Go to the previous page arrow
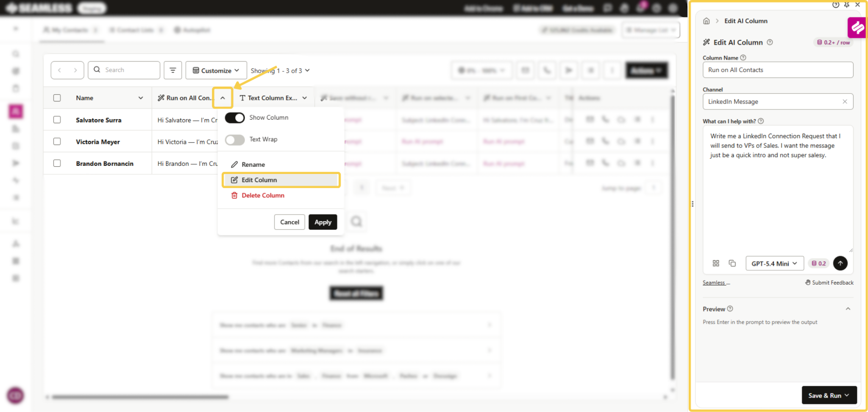 (59, 70)
